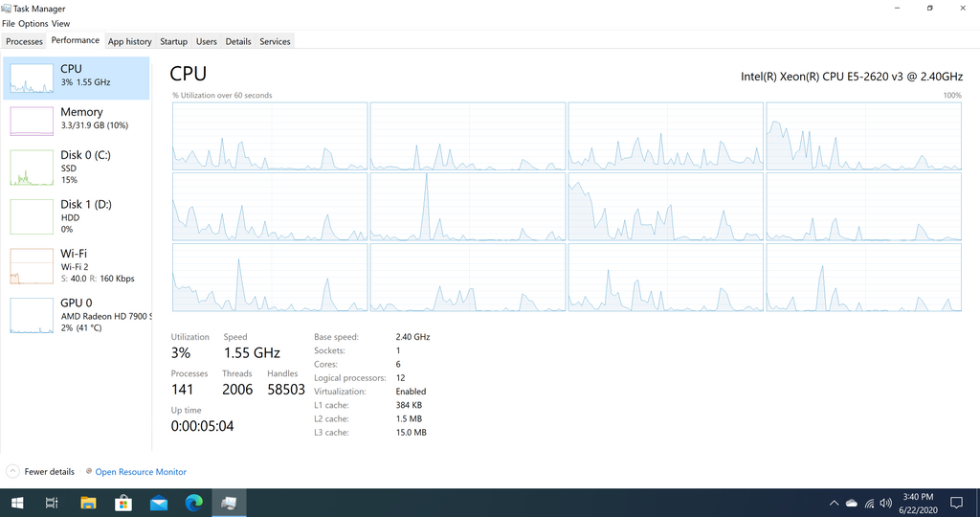Image resolution: width=980 pixels, height=517 pixels.
Task: Open the App history tab
Action: [129, 41]
